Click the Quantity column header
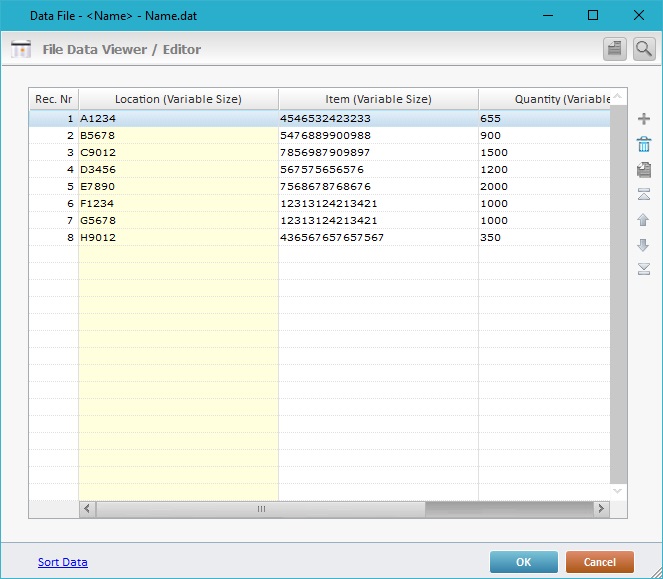 tap(545, 99)
